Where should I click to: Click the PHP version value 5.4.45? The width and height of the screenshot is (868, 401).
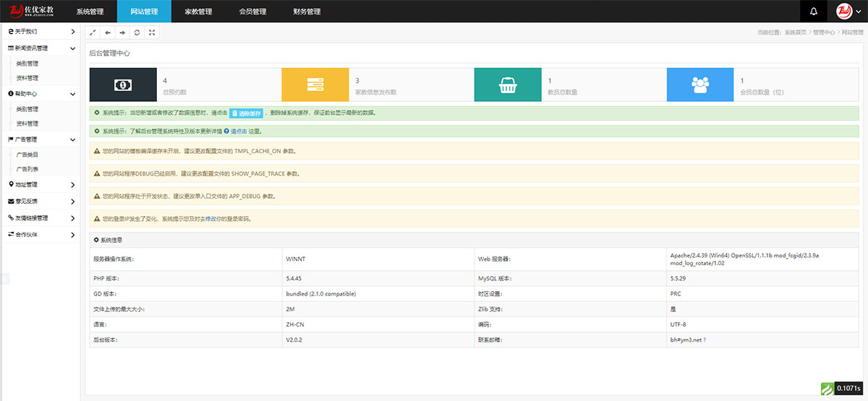(x=294, y=278)
